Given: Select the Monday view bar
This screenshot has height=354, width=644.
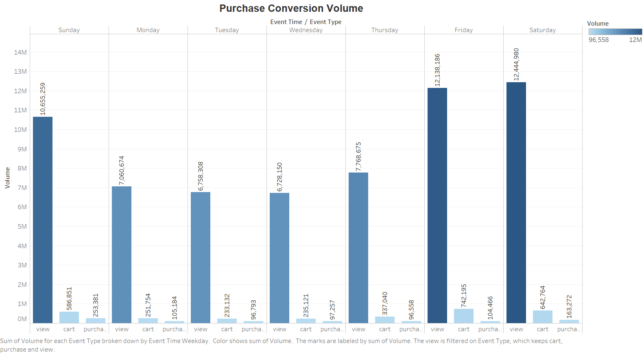Looking at the screenshot, I should coord(122,255).
